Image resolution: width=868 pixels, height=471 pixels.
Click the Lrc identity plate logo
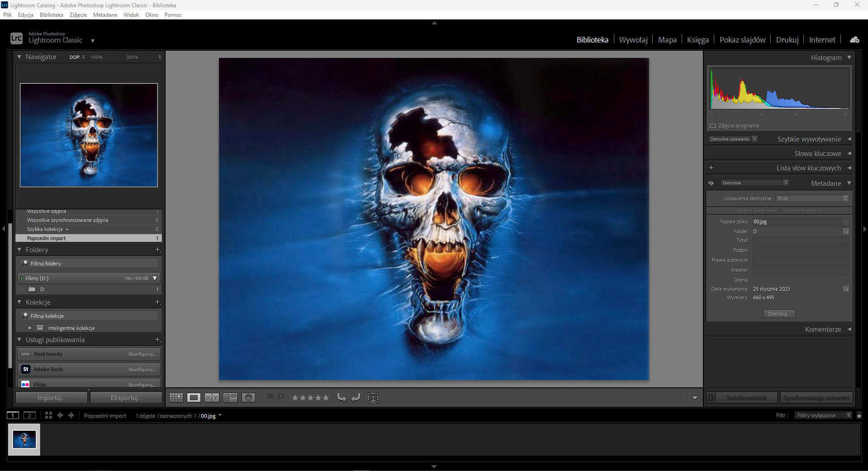pyautogui.click(x=16, y=38)
